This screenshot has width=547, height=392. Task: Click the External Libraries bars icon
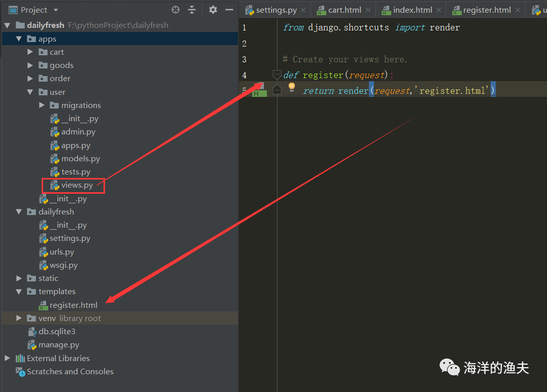coord(20,358)
